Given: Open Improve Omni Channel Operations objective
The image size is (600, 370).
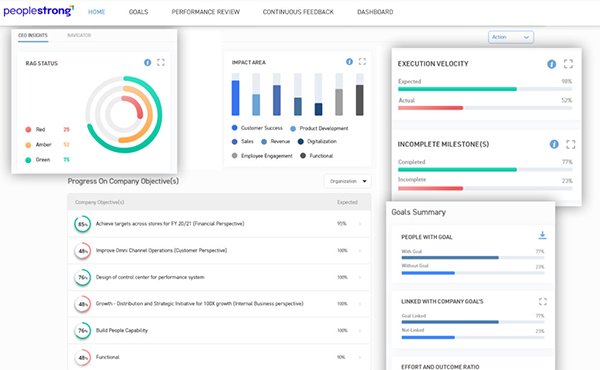Looking at the screenshot, I should click(161, 250).
